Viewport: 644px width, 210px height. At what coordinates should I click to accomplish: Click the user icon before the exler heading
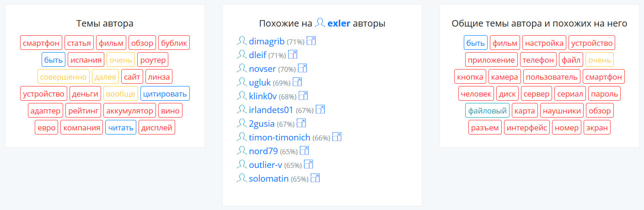pyautogui.click(x=321, y=23)
